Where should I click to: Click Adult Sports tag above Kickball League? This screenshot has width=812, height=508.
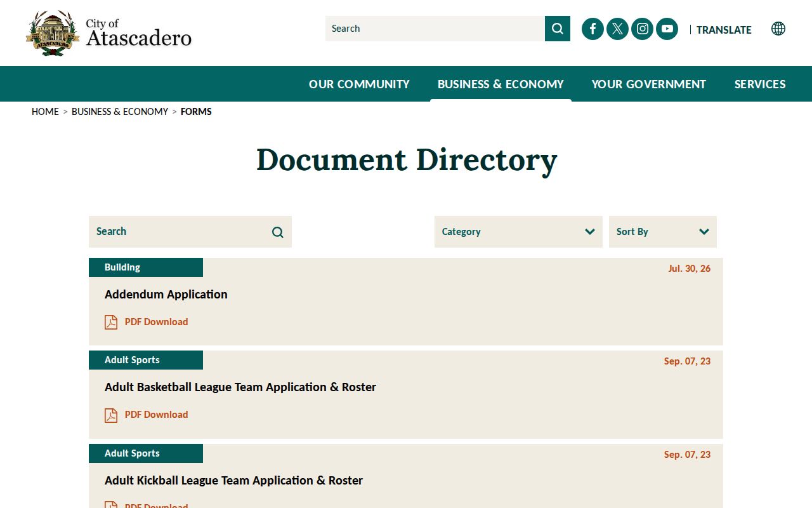click(x=146, y=453)
